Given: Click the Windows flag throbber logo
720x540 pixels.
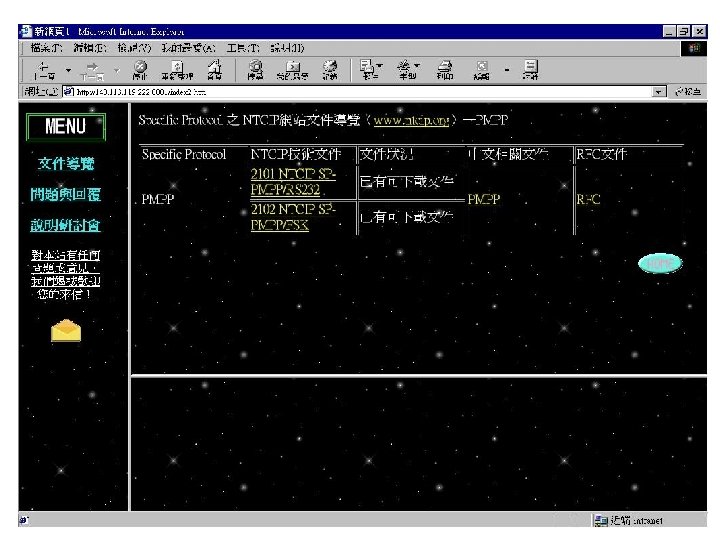Looking at the screenshot, I should pyautogui.click(x=694, y=48).
